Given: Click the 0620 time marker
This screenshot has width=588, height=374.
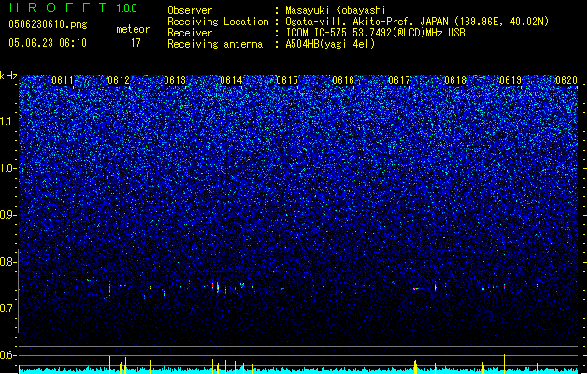Looking at the screenshot, I should [x=566, y=80].
